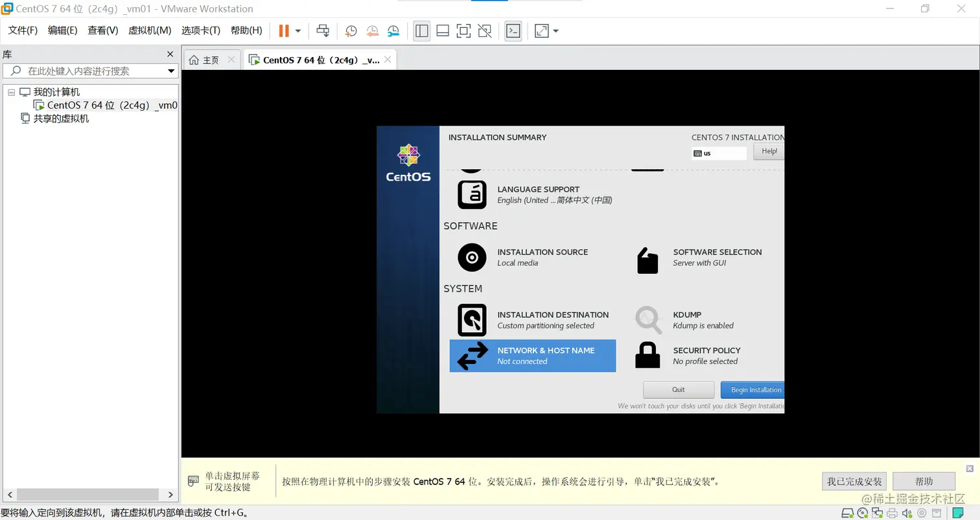This screenshot has height=520, width=980.
Task: Click the stretch guest display icon
Action: pyautogui.click(x=541, y=30)
